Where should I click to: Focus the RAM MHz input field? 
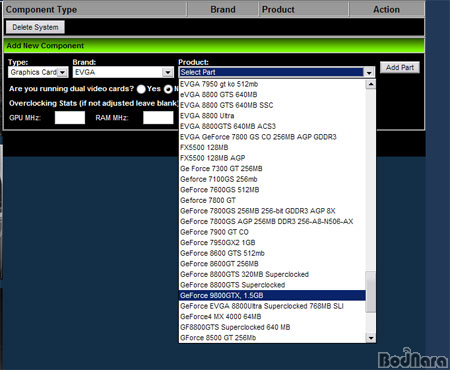[158, 118]
